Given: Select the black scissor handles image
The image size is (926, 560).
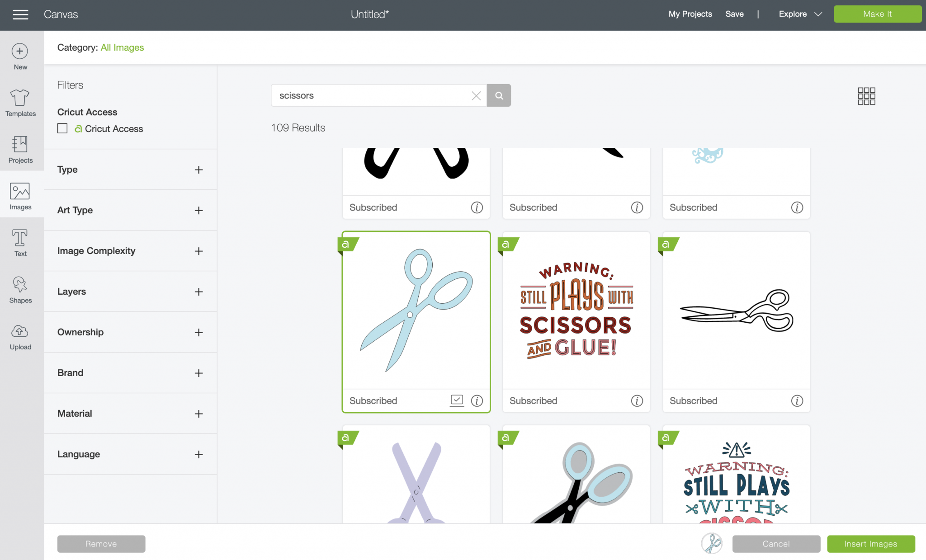Looking at the screenshot, I should (416, 172).
